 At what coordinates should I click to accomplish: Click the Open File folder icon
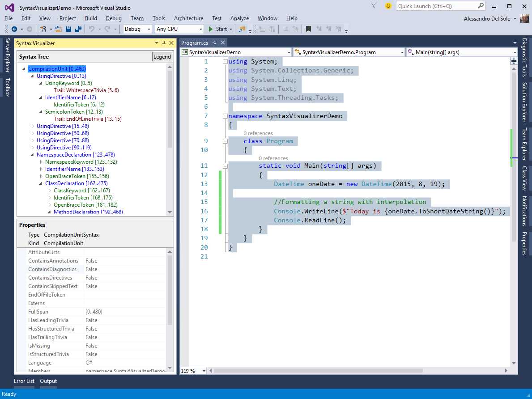pyautogui.click(x=59, y=29)
